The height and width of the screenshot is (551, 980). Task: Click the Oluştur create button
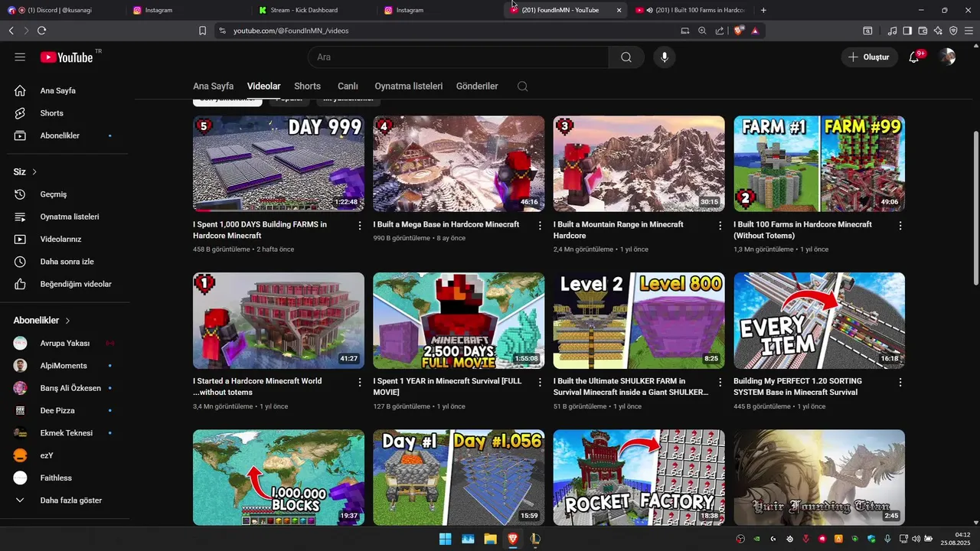(869, 57)
